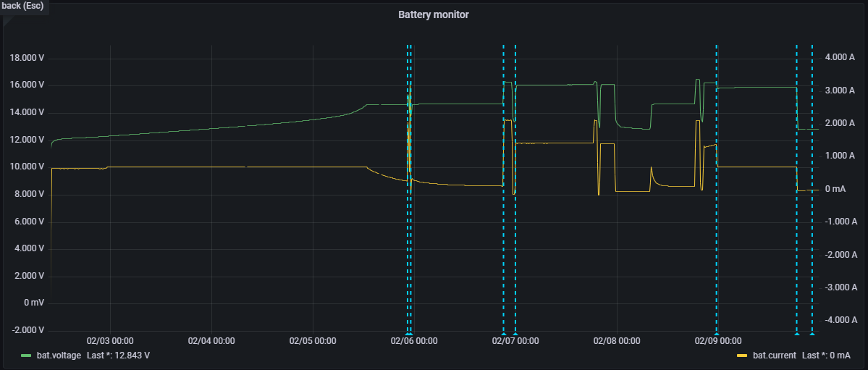Viewport: 868px width, 370px height.
Task: Click the 02/03 00:00 x-axis label
Action: tap(109, 340)
